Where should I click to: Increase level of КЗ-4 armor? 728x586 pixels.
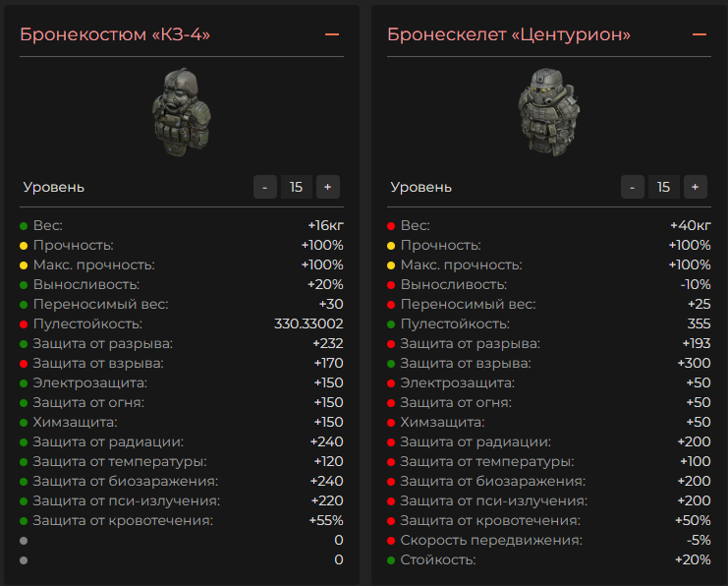[x=327, y=187]
